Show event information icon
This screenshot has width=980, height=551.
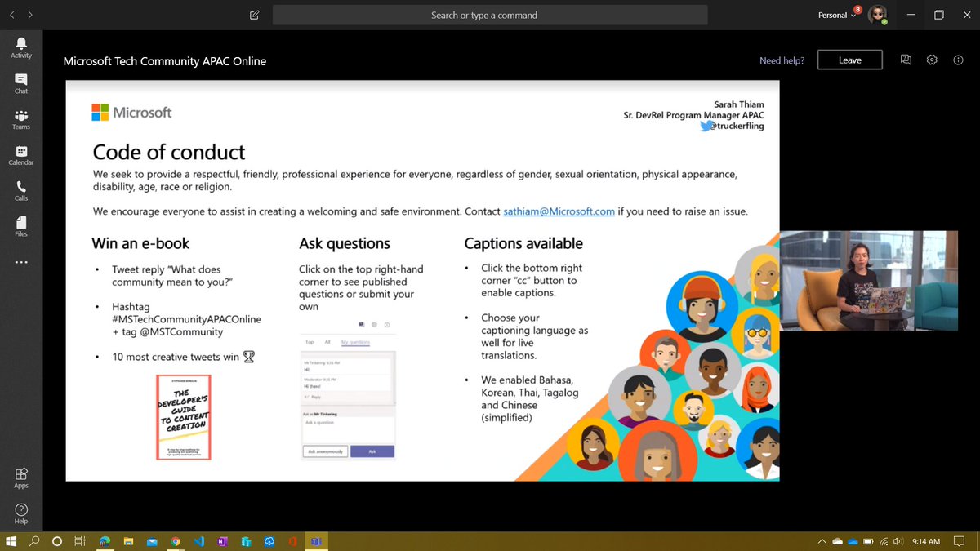coord(958,60)
